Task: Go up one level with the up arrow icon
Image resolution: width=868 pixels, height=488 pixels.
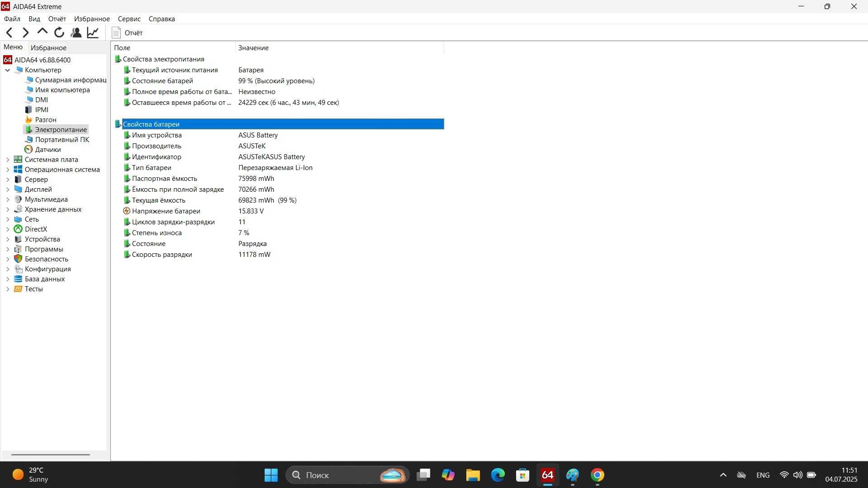Action: (x=43, y=32)
